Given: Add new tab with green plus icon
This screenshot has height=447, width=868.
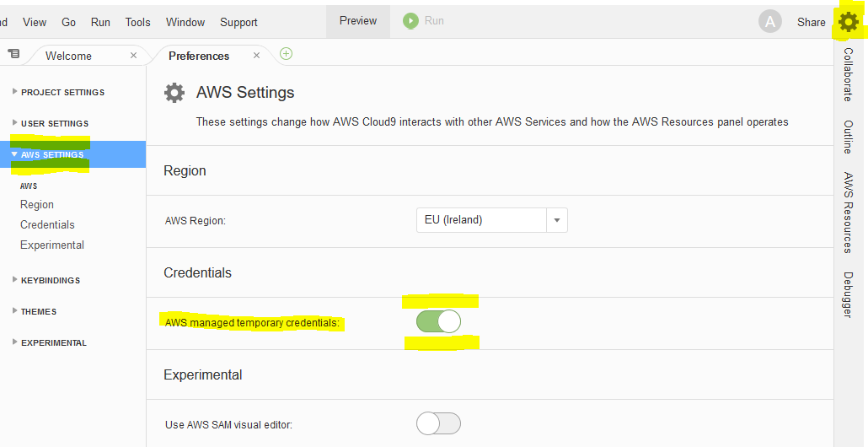Looking at the screenshot, I should tap(286, 54).
